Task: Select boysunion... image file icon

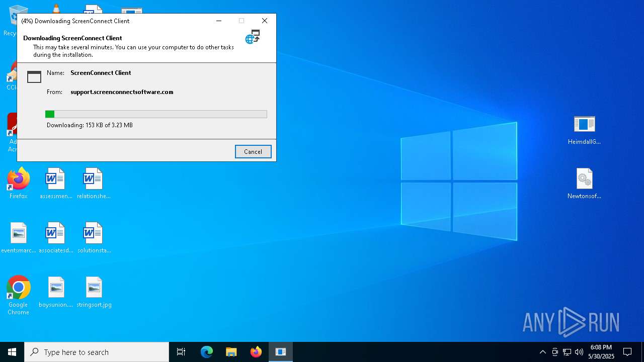Action: click(x=56, y=292)
